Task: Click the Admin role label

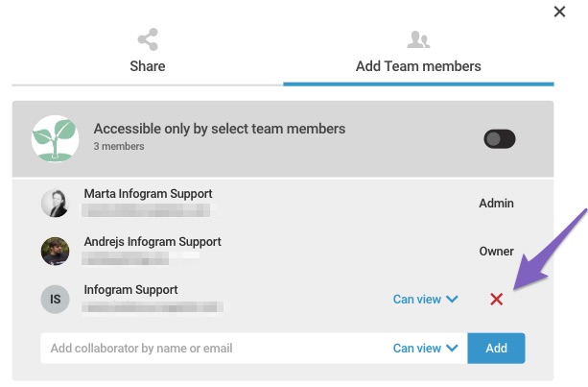Action: coord(496,204)
